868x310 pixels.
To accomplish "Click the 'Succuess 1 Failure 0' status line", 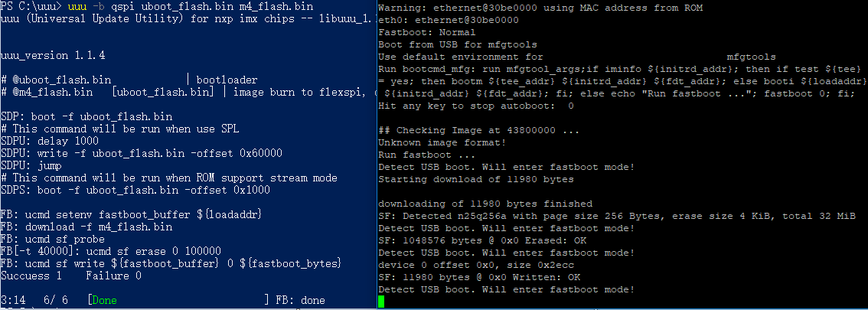I will click(x=70, y=276).
